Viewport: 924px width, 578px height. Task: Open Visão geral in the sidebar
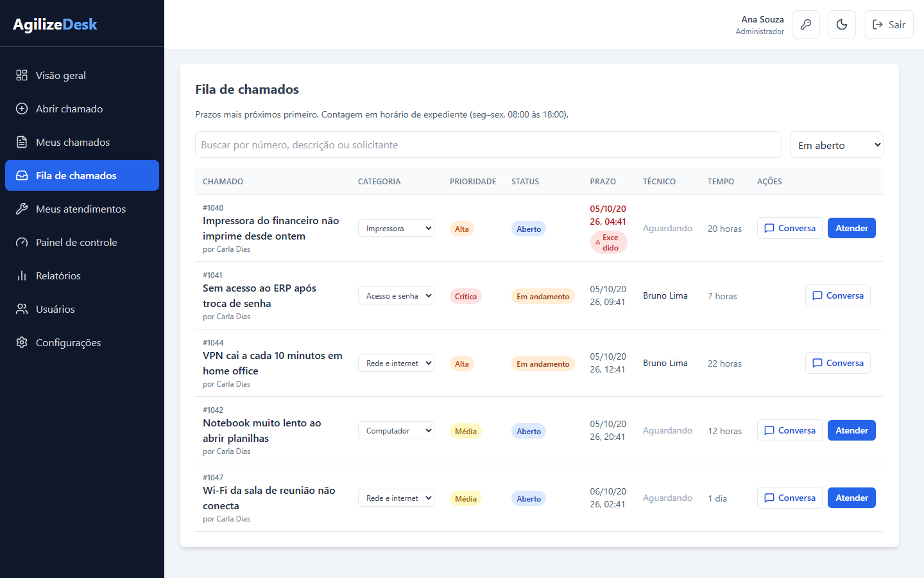click(82, 75)
